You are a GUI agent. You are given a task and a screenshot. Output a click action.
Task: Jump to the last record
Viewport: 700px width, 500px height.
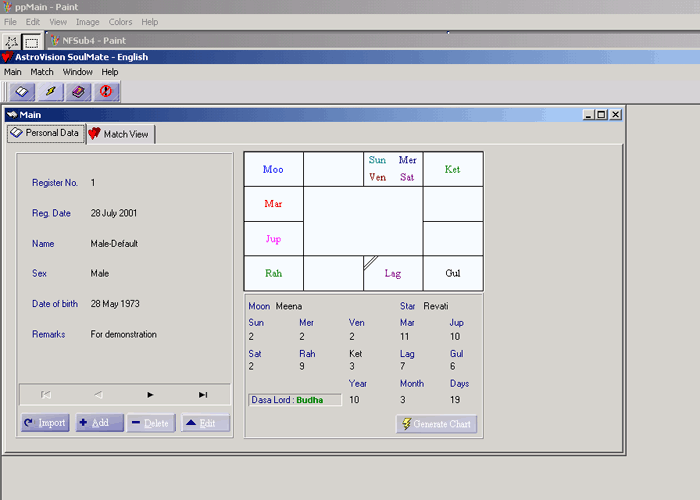click(x=203, y=395)
